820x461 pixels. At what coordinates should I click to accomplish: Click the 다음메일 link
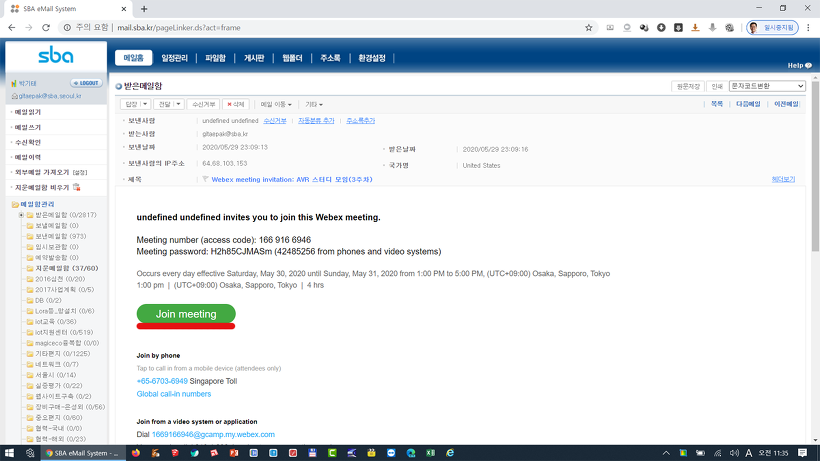(x=748, y=104)
